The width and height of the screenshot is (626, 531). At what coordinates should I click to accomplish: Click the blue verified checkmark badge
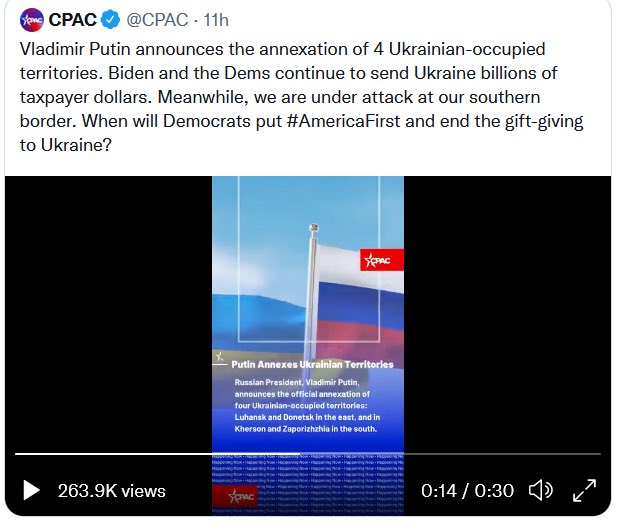[x=110, y=19]
